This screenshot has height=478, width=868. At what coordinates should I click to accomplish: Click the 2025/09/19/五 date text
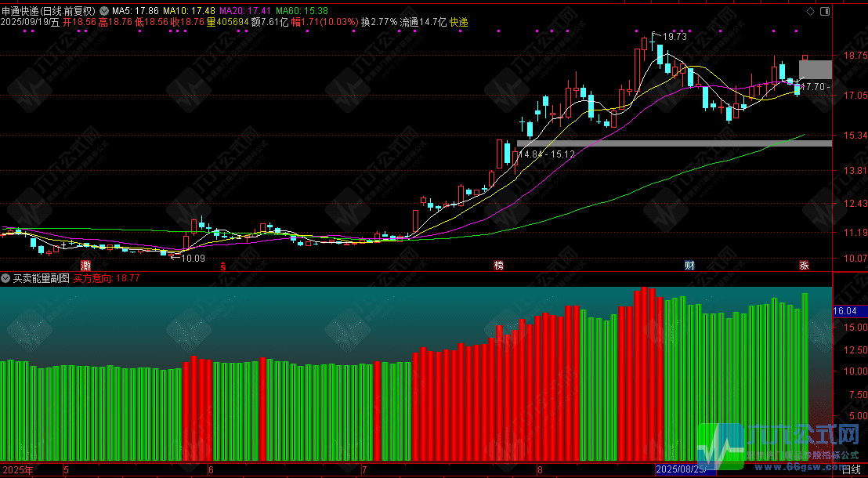point(30,23)
